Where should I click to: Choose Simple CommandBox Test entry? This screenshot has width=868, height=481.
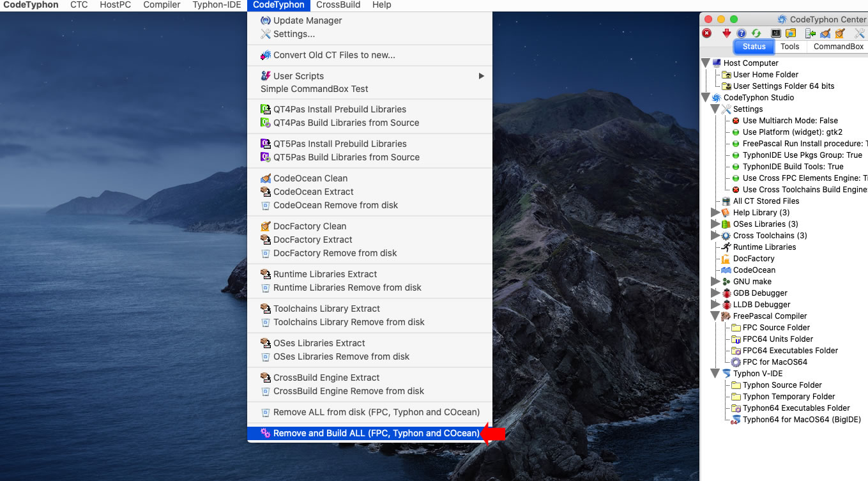pos(370,89)
